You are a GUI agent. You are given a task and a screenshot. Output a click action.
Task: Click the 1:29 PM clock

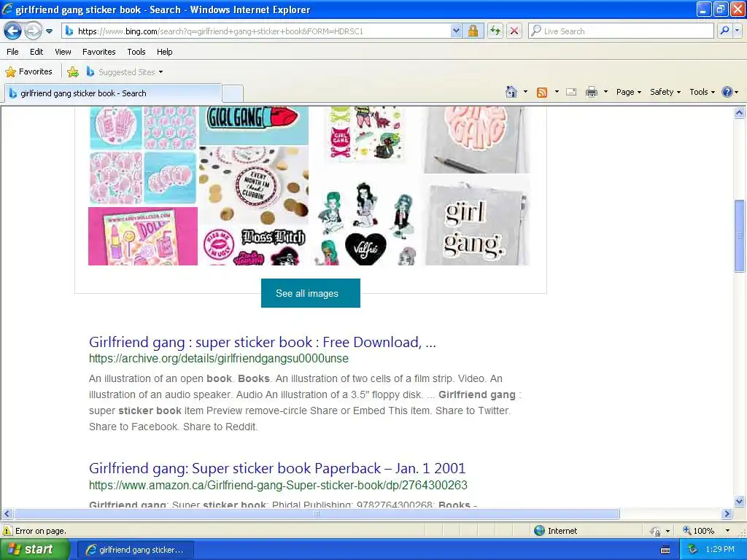coord(720,550)
